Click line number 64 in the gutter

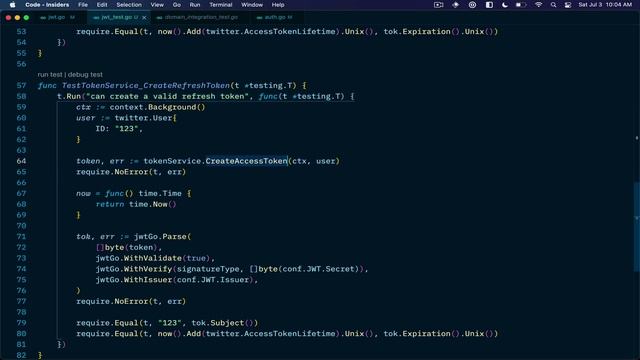pyautogui.click(x=21, y=161)
